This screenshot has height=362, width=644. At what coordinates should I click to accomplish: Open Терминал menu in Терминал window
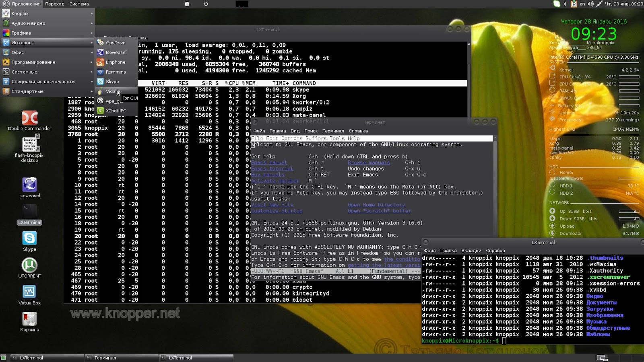[x=333, y=131]
